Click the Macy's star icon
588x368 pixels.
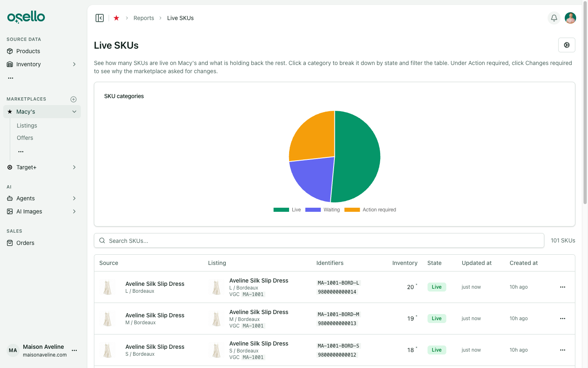click(x=10, y=112)
